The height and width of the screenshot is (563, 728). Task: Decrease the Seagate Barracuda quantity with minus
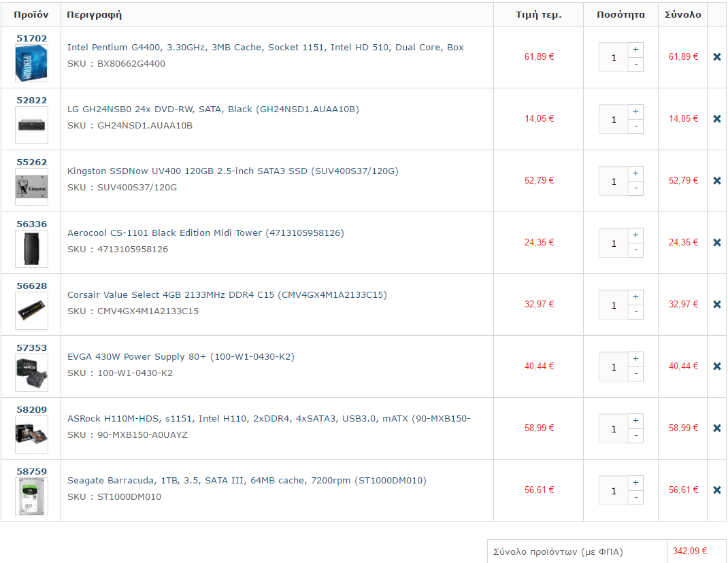(635, 498)
